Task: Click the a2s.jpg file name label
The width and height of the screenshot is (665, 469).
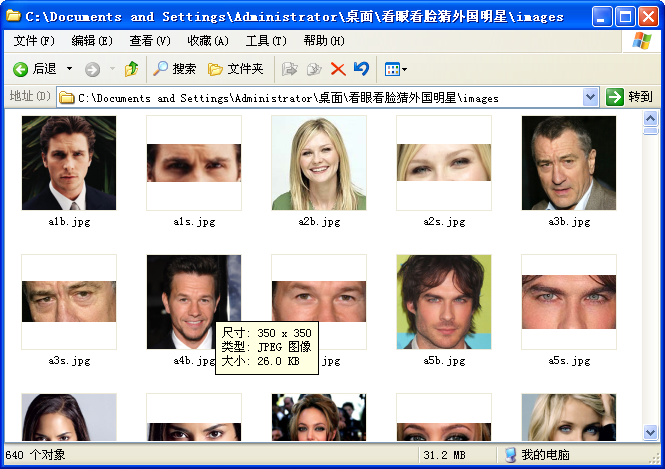Action: [444, 222]
